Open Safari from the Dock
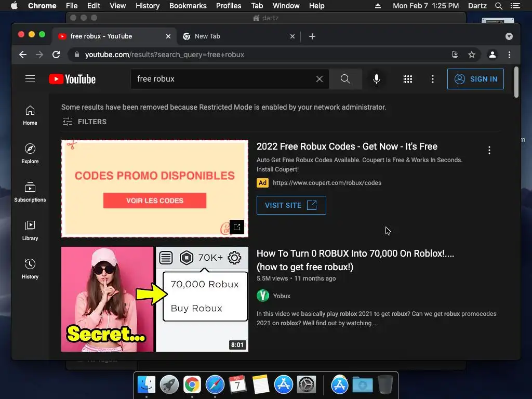 (215, 385)
